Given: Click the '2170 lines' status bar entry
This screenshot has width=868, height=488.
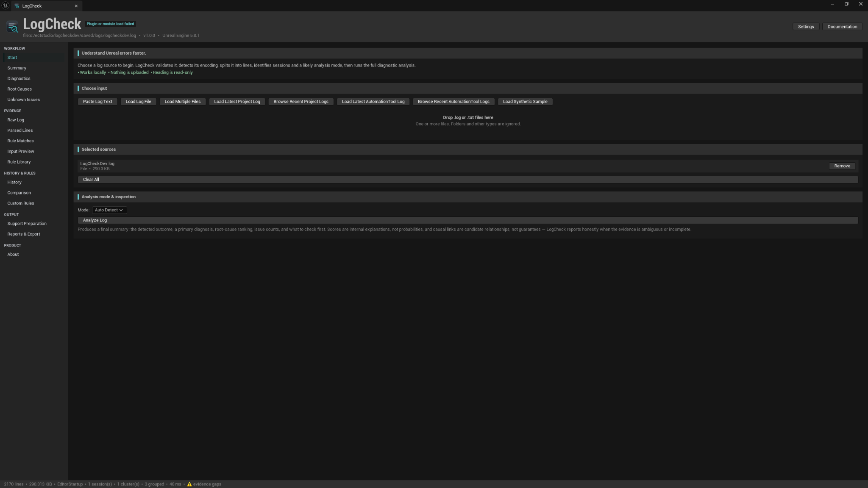Looking at the screenshot, I should pyautogui.click(x=14, y=484).
